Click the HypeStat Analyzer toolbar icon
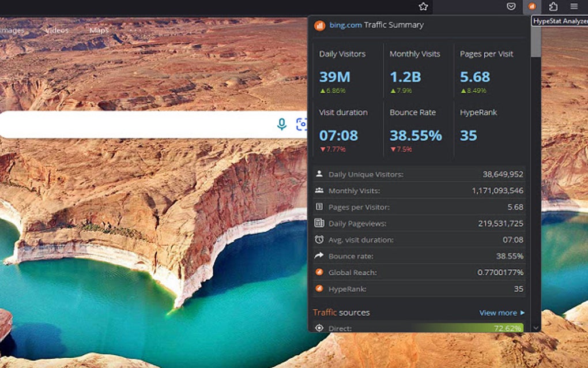 coord(532,7)
